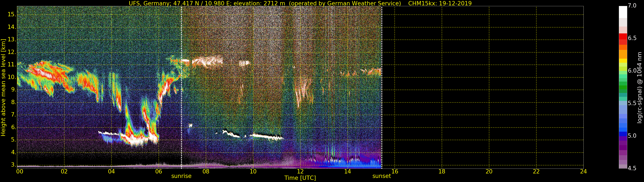Click time axis tick '04'
Image resolution: width=644 pixels, height=182 pixels.
111,172
